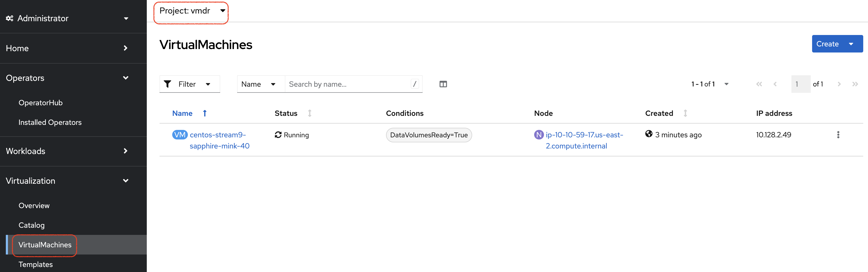868x272 pixels.
Task: Click the VM badge icon next to centos-stream9
Action: pyautogui.click(x=180, y=135)
